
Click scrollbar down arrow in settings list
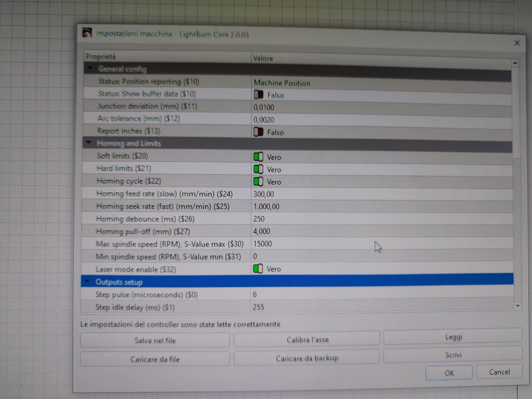[517, 306]
